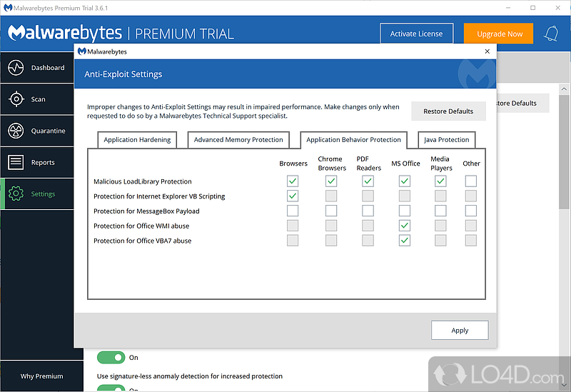Check Malicious LoadLibrary Protection for Other
Viewport: 571px width, 392px height.
[x=470, y=181]
